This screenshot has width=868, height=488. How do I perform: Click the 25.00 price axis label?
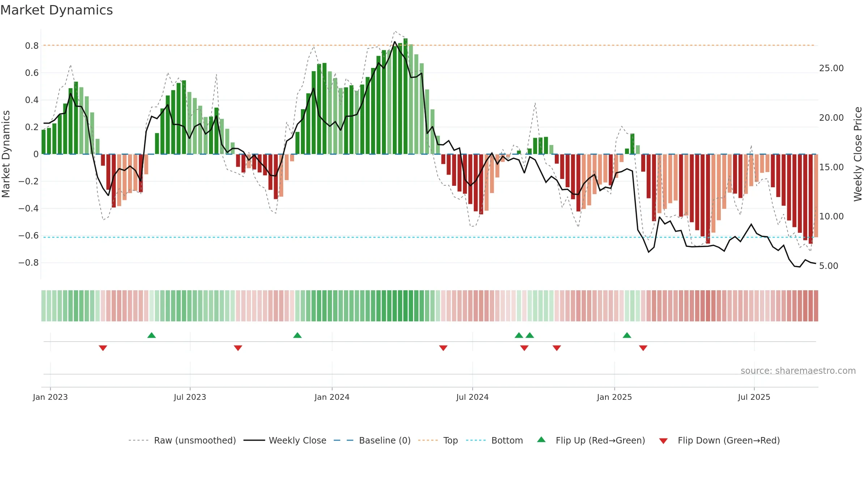[x=831, y=68]
